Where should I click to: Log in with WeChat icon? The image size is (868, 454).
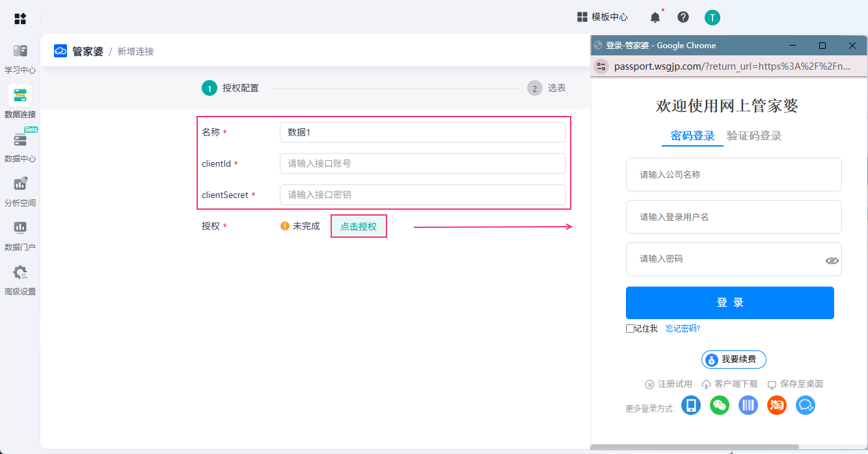coord(720,405)
